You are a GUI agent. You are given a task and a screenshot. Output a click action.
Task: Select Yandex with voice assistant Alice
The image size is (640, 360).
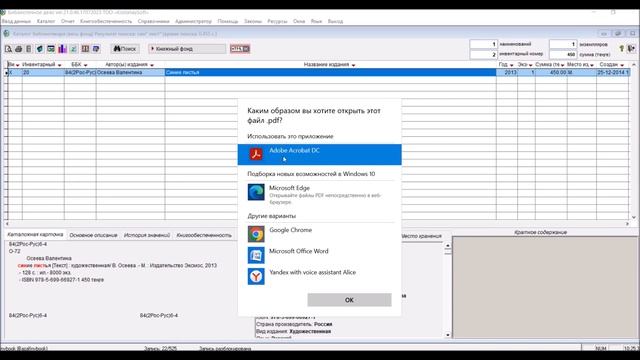(x=320, y=276)
